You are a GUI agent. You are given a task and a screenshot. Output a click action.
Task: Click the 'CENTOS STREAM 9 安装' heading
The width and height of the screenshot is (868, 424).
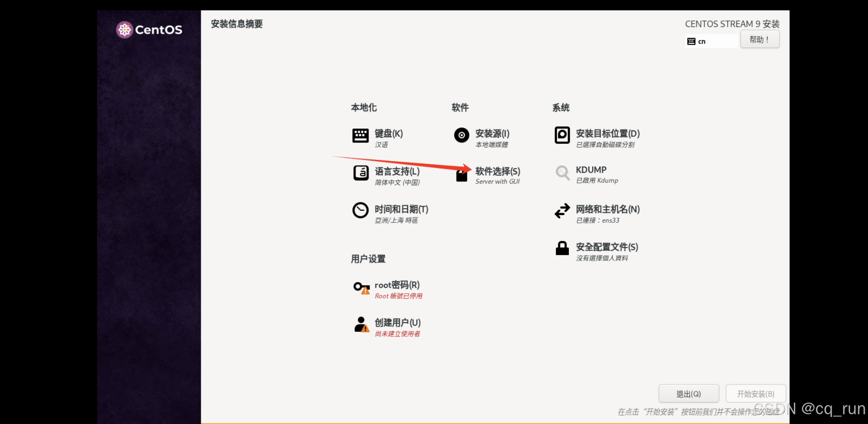point(732,24)
